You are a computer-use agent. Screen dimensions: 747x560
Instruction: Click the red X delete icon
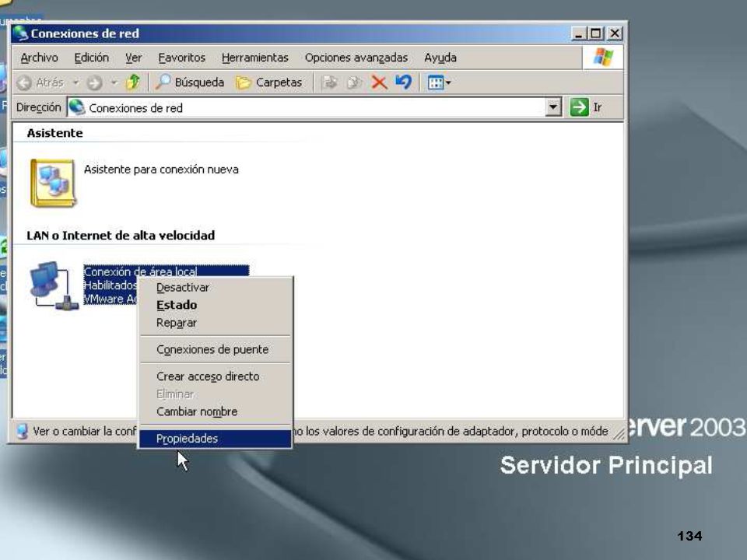pyautogui.click(x=379, y=82)
